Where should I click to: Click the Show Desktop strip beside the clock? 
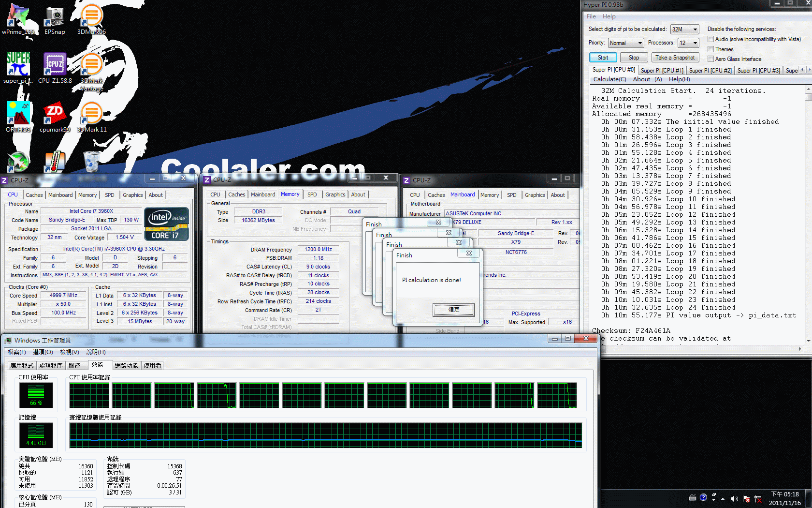point(808,498)
